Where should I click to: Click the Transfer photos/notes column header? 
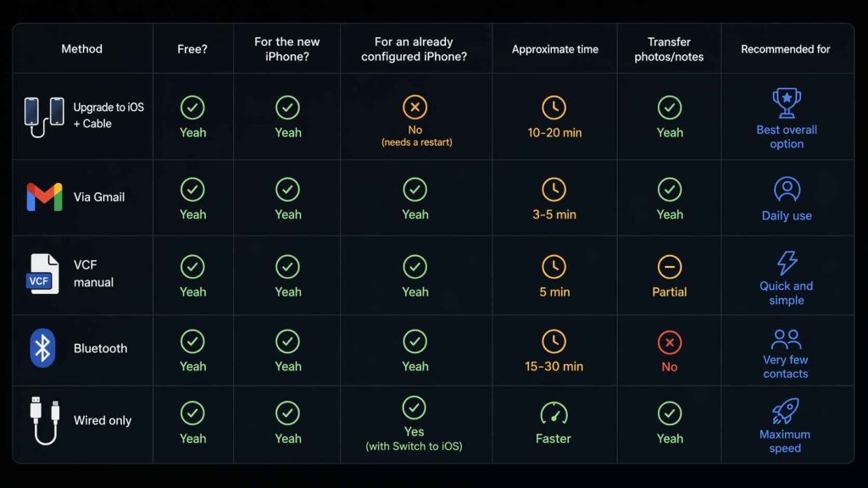click(x=670, y=49)
